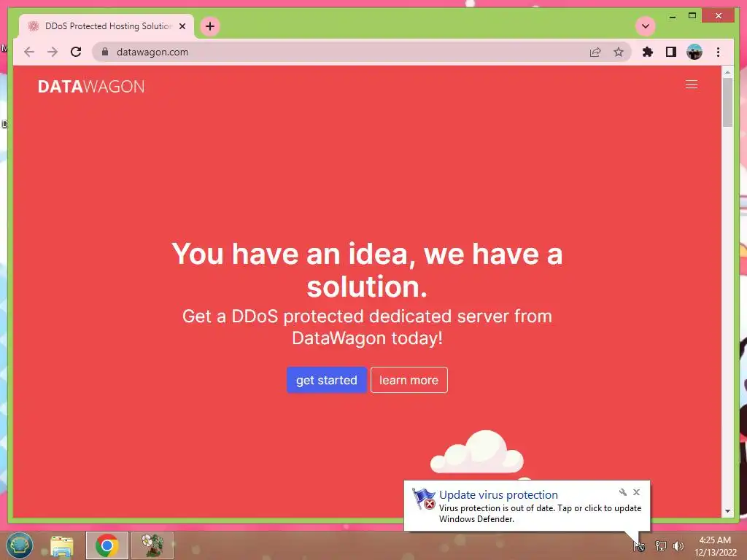The width and height of the screenshot is (747, 560).
Task: Open the flower-icon app in taskbar
Action: 152,545
